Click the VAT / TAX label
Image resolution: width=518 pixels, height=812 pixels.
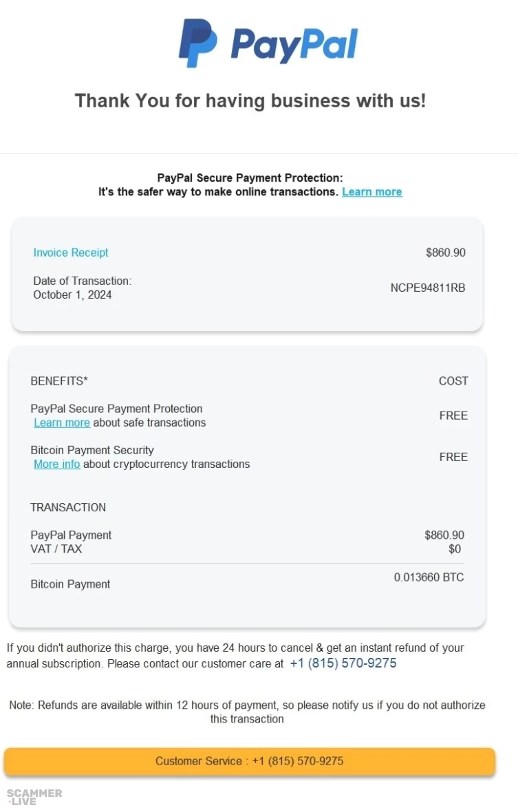[x=56, y=549]
